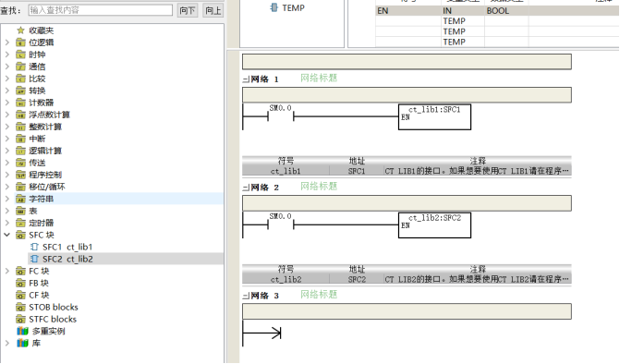Select the FB 块 tree item

click(x=39, y=284)
